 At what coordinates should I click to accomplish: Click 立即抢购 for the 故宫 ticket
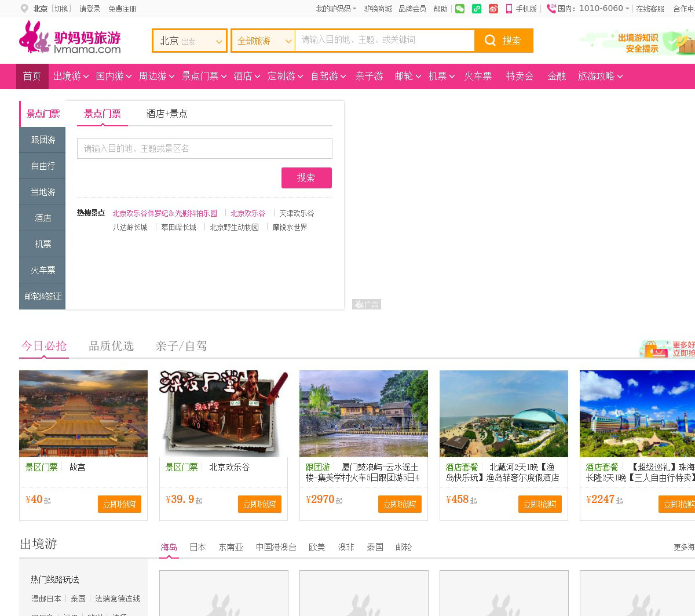pyautogui.click(x=119, y=504)
